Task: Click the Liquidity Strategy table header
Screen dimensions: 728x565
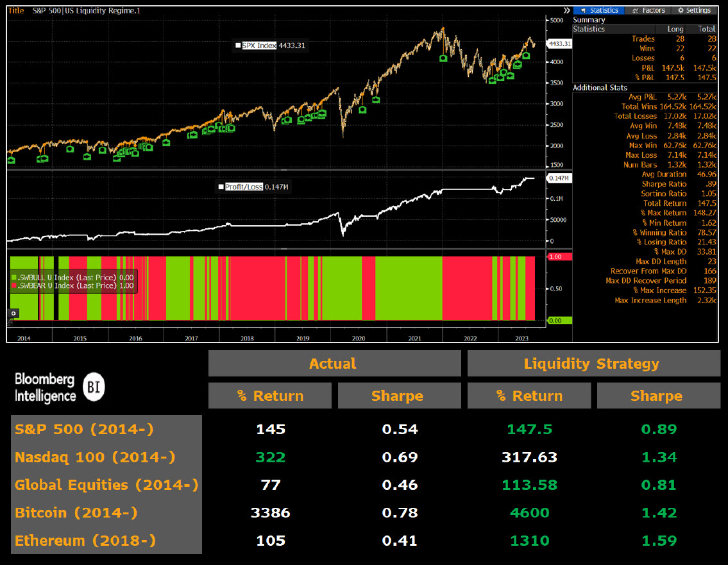Action: tap(593, 364)
